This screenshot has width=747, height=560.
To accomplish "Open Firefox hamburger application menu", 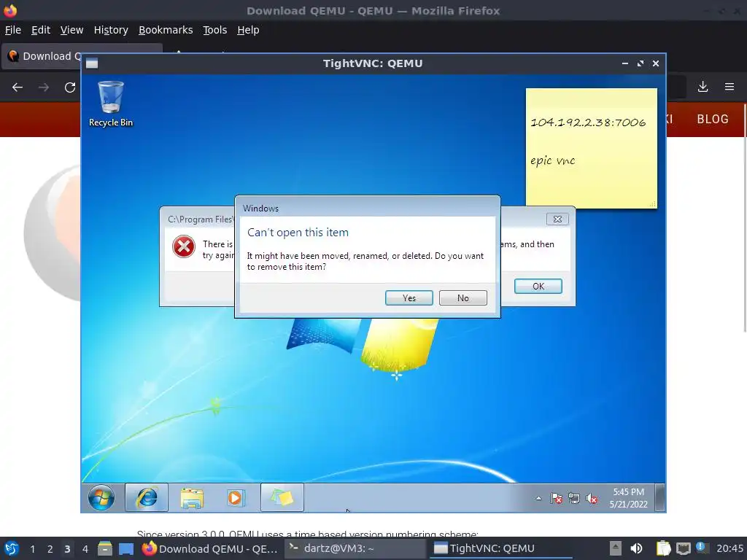I will coord(729,87).
